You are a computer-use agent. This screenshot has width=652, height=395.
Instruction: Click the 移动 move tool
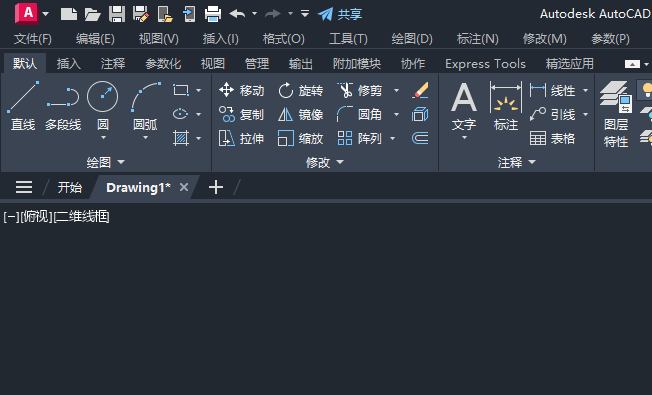click(242, 90)
